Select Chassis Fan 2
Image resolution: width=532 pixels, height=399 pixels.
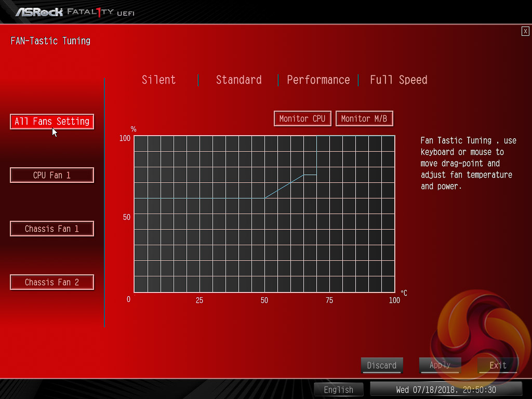tap(52, 282)
